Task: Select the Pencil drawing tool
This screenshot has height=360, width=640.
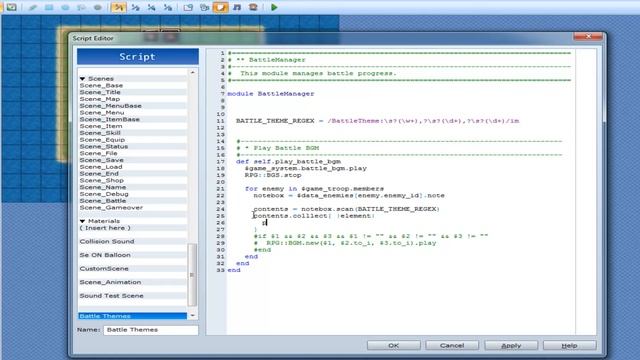Action: 33,7
